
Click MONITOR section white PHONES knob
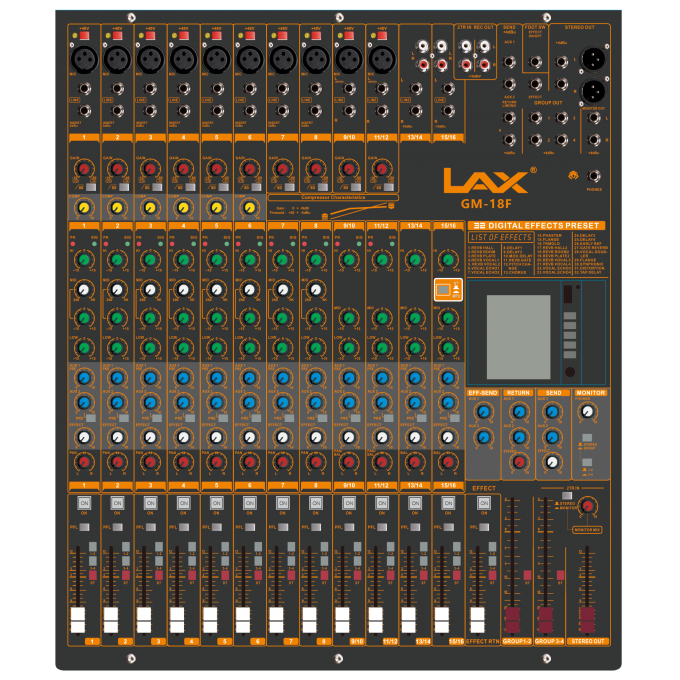click(587, 411)
